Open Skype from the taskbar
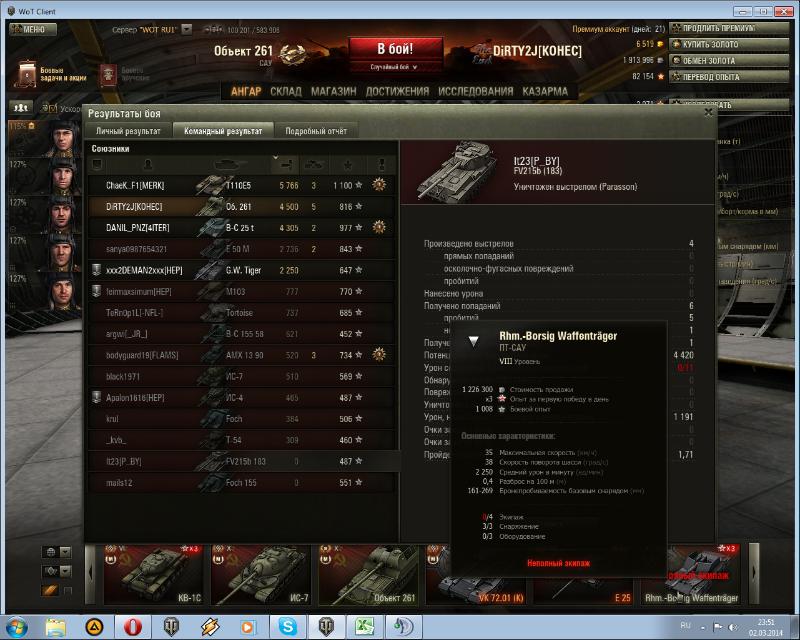The width and height of the screenshot is (800, 640). 287,626
